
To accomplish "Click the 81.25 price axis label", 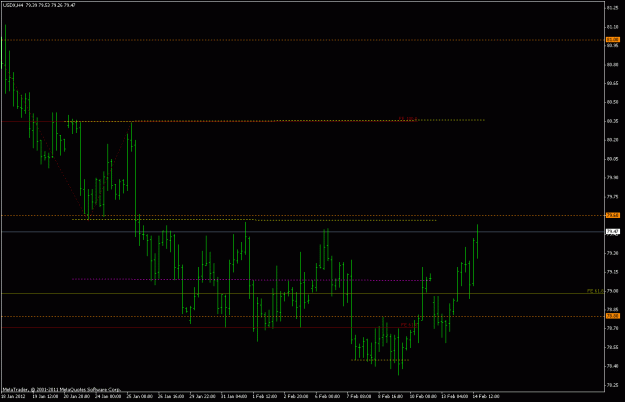I will [613, 8].
